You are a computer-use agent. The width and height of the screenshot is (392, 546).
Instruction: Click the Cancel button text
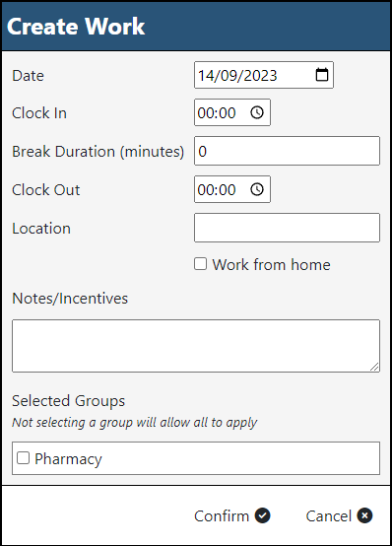click(329, 516)
